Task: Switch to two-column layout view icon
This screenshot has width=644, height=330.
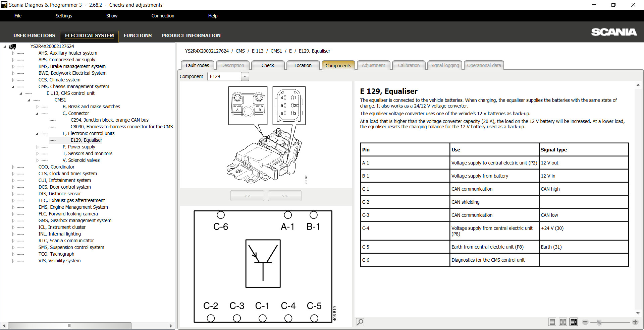Action: click(563, 322)
